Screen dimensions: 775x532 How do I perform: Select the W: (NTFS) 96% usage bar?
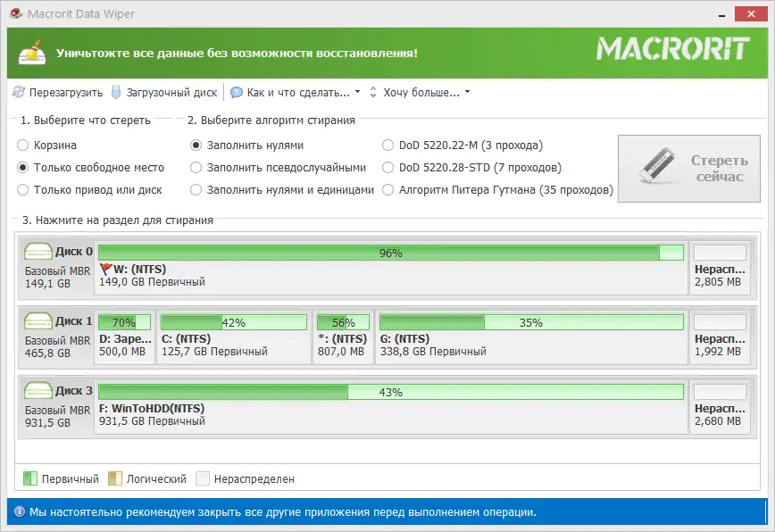coord(390,253)
